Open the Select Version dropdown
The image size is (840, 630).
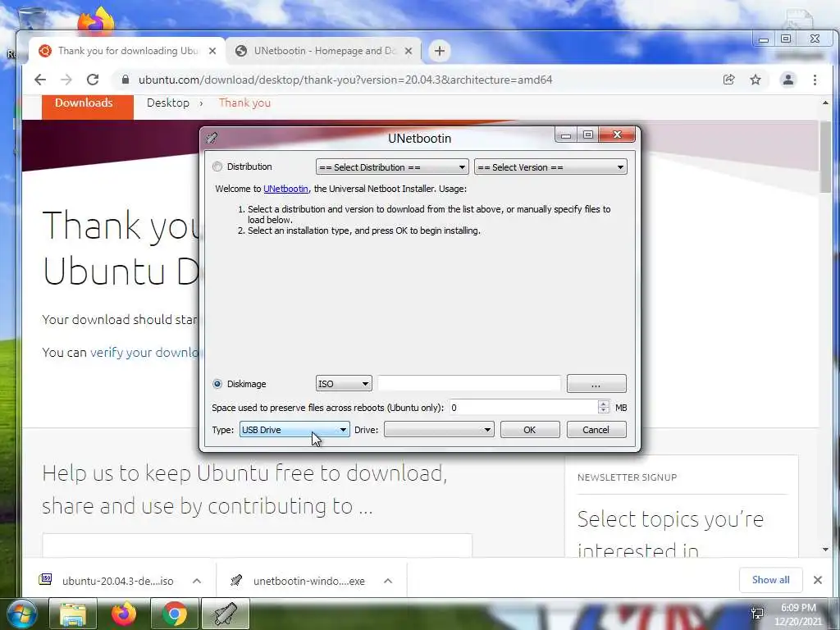click(x=550, y=167)
